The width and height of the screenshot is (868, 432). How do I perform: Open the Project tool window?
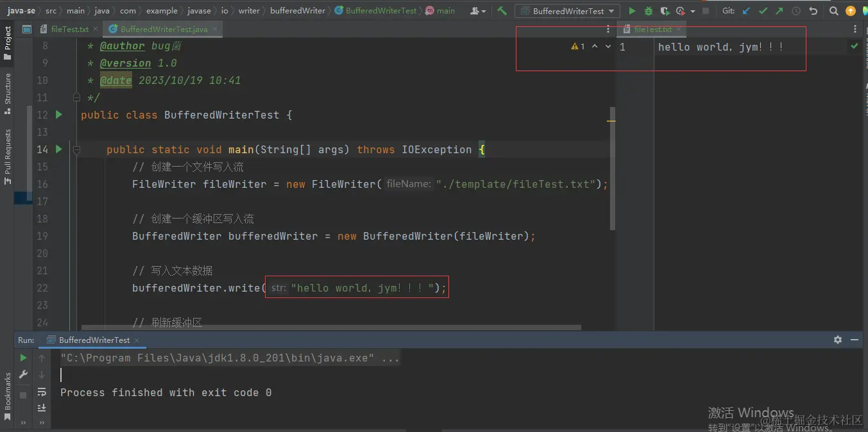point(7,42)
